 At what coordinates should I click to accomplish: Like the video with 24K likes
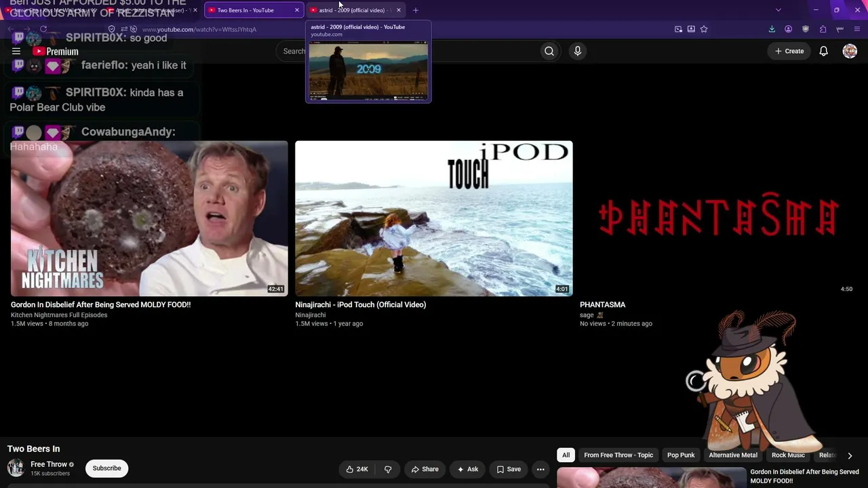pos(357,469)
